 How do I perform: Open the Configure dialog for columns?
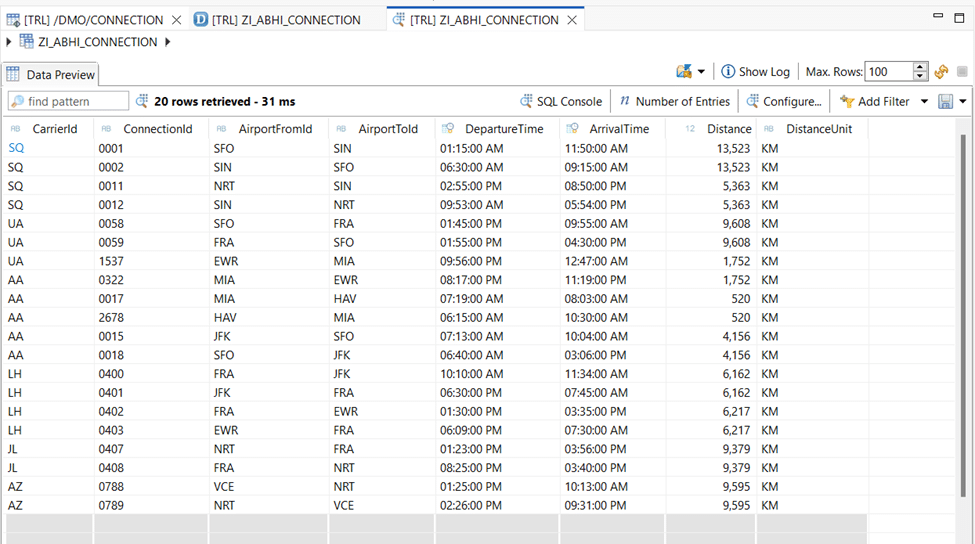pyautogui.click(x=784, y=101)
